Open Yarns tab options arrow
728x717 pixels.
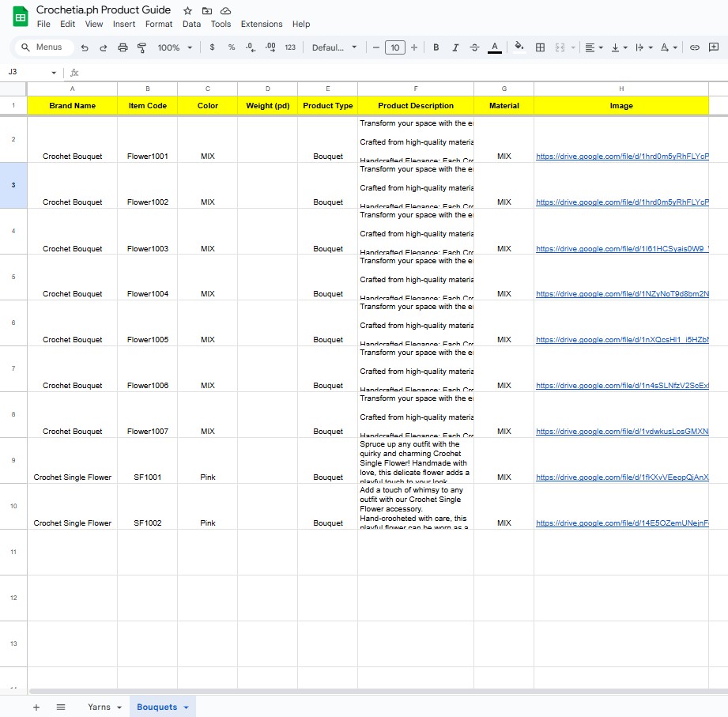click(x=119, y=708)
